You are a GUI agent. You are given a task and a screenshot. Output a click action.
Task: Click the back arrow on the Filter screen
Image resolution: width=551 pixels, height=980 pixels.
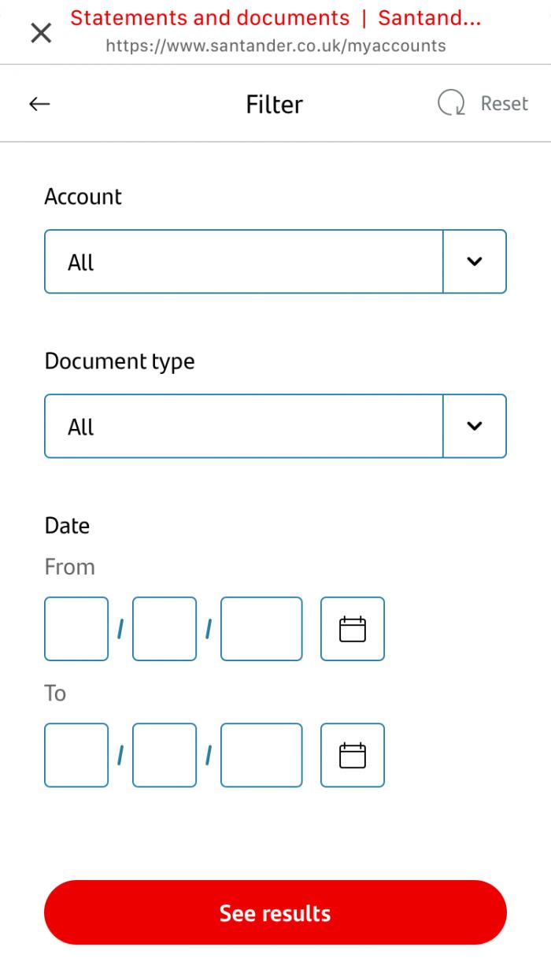click(x=39, y=103)
